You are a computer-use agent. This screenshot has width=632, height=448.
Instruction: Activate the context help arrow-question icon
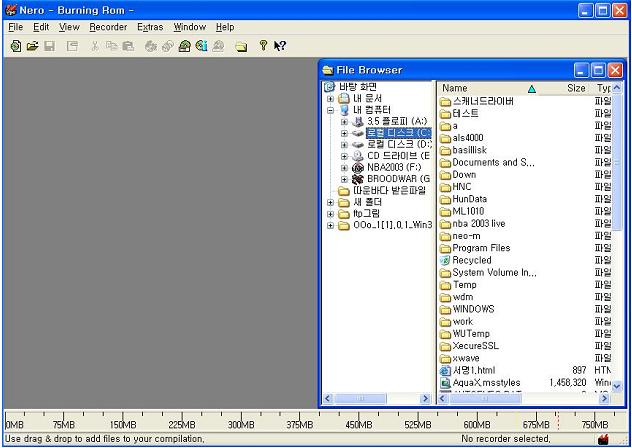(280, 46)
